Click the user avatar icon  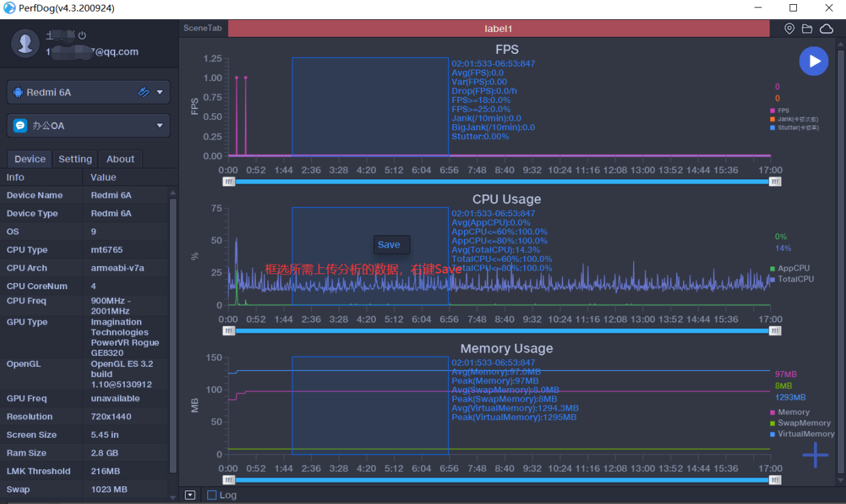point(26,43)
